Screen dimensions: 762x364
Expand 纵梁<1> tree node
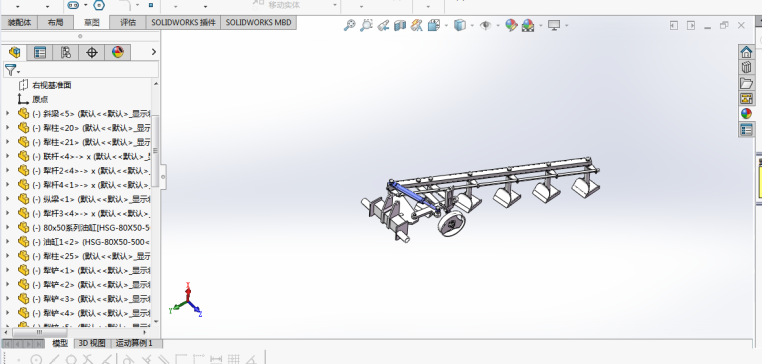pyautogui.click(x=7, y=199)
